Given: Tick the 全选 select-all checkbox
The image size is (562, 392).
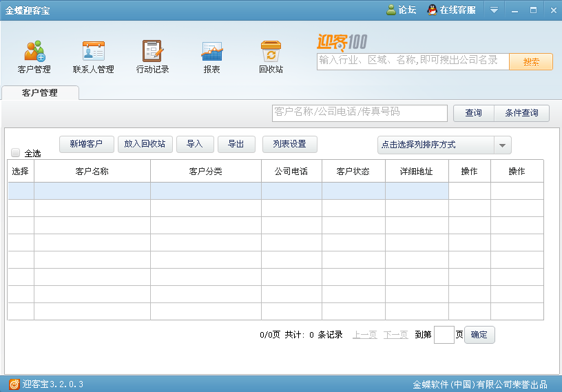Looking at the screenshot, I should click(x=15, y=153).
